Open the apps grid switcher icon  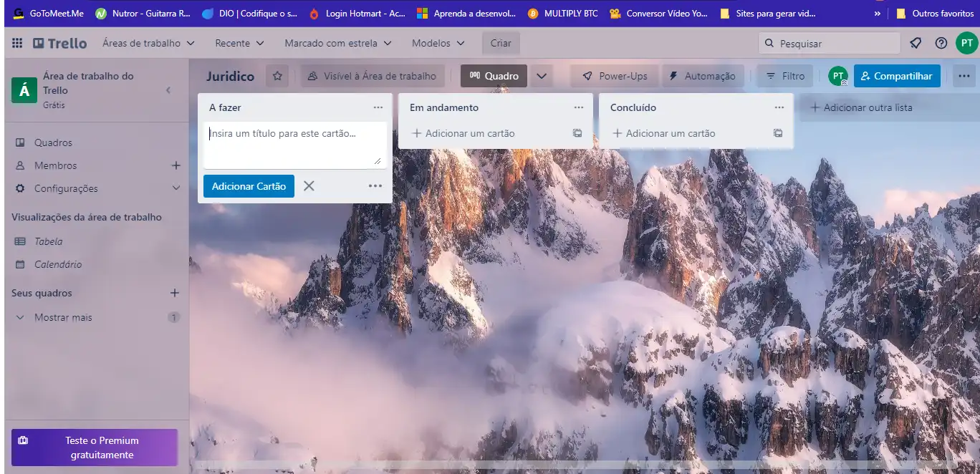17,43
